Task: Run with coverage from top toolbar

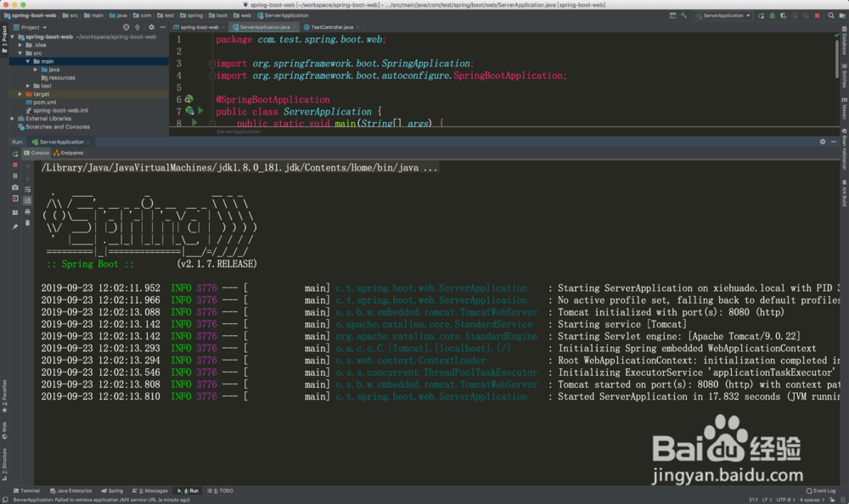Action: click(x=783, y=16)
